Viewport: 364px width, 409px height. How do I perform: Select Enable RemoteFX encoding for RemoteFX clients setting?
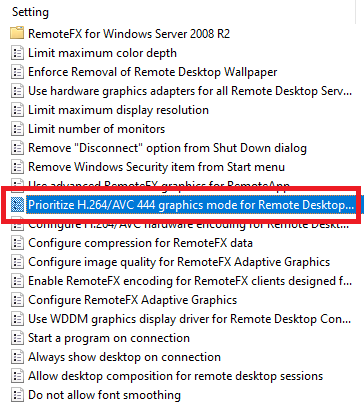click(190, 281)
